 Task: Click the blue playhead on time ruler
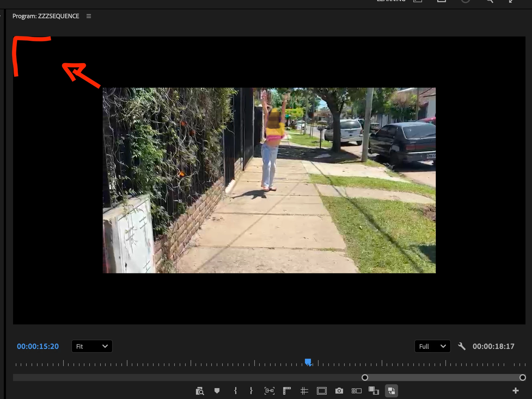coord(308,362)
